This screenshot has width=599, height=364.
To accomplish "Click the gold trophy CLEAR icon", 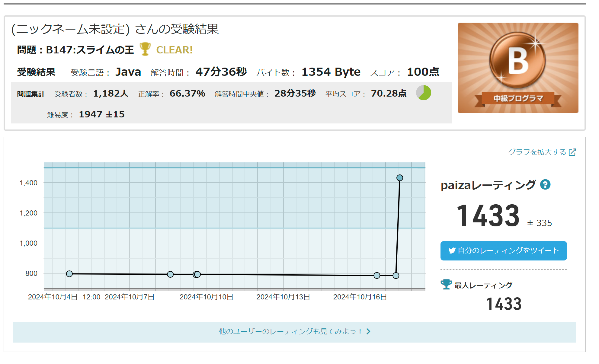I will coord(145,49).
